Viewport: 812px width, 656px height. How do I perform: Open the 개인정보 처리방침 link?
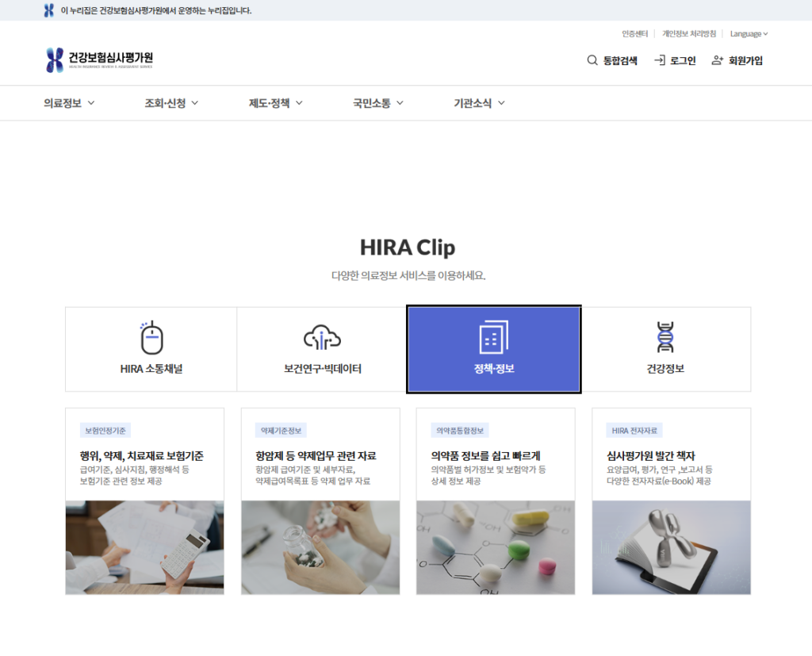(688, 34)
